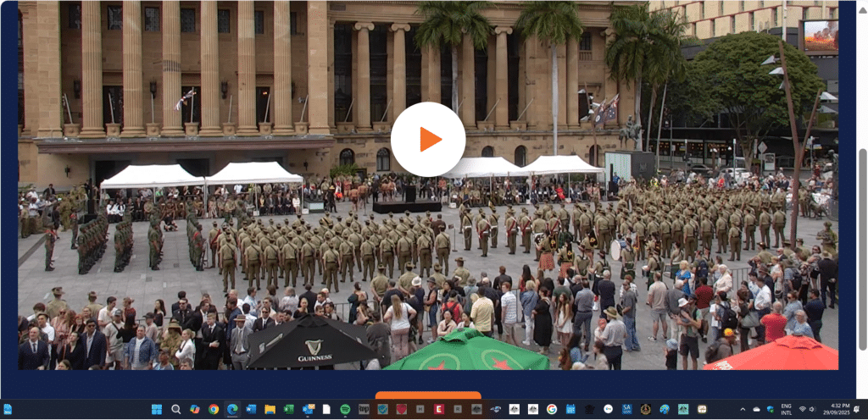Image resolution: width=868 pixels, height=420 pixels.
Task: Open Microsoft Word from taskbar
Action: (x=251, y=410)
